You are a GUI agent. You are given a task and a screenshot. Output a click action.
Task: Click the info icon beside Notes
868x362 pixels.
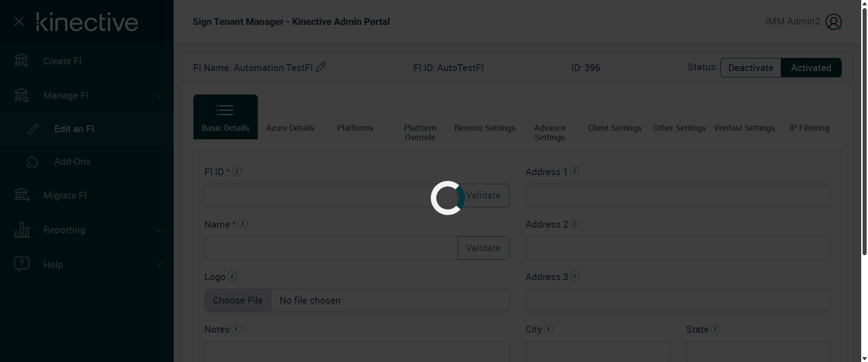[x=236, y=329]
